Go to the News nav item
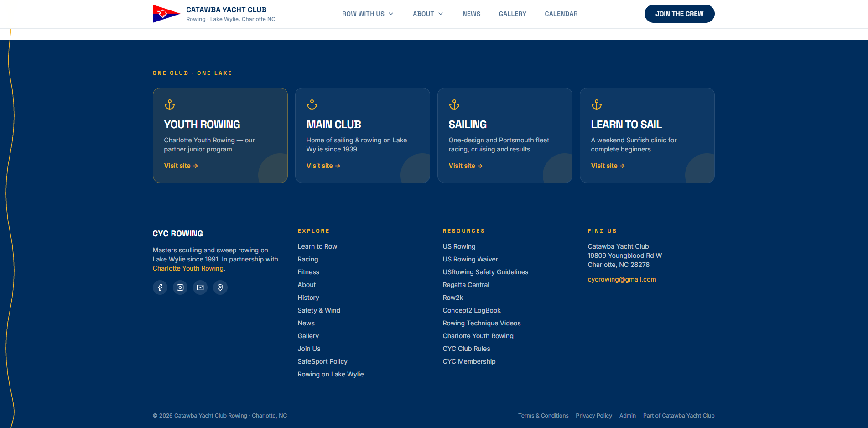 (x=472, y=14)
